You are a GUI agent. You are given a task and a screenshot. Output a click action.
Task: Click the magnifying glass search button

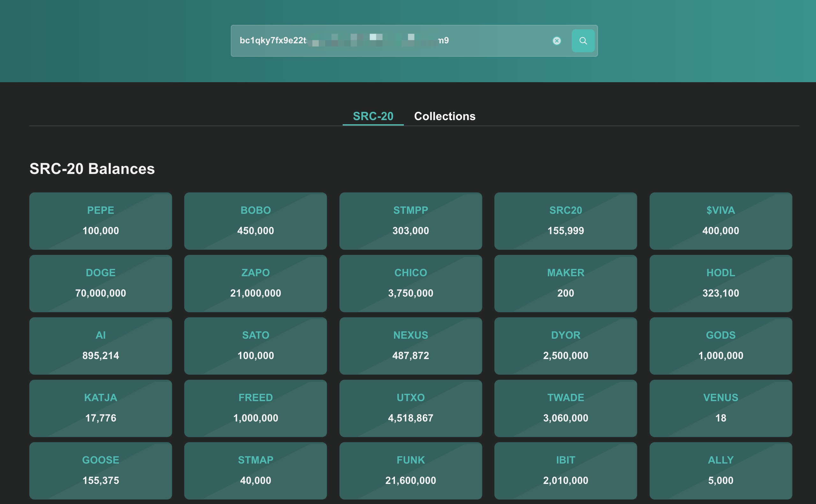point(583,41)
